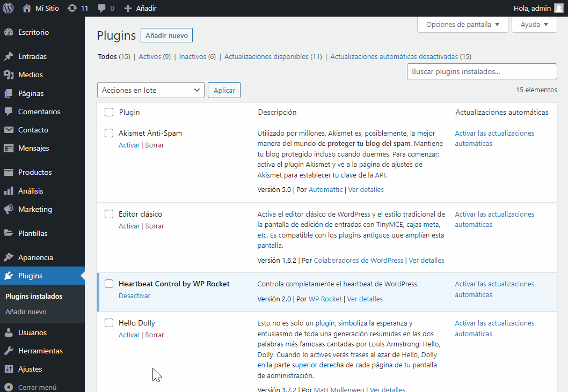This screenshot has width=568, height=392.
Task: Click the Marketing megaphone icon
Action: tap(9, 209)
